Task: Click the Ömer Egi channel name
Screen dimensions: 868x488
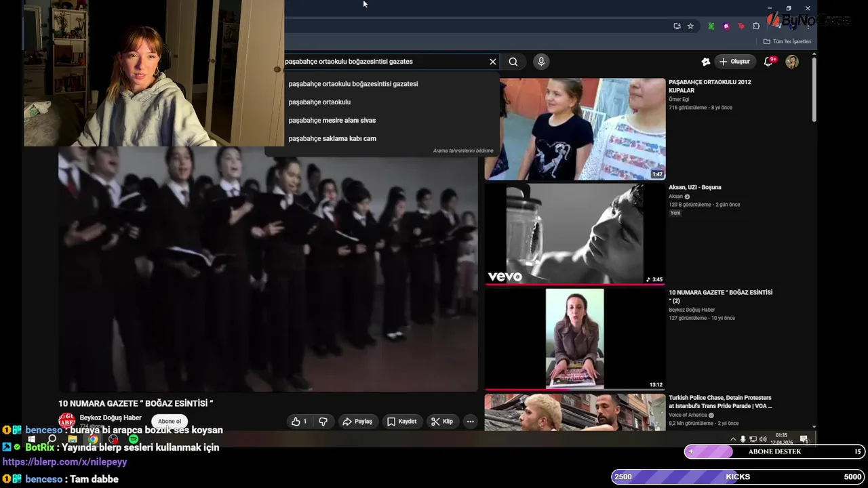Action: (x=679, y=100)
